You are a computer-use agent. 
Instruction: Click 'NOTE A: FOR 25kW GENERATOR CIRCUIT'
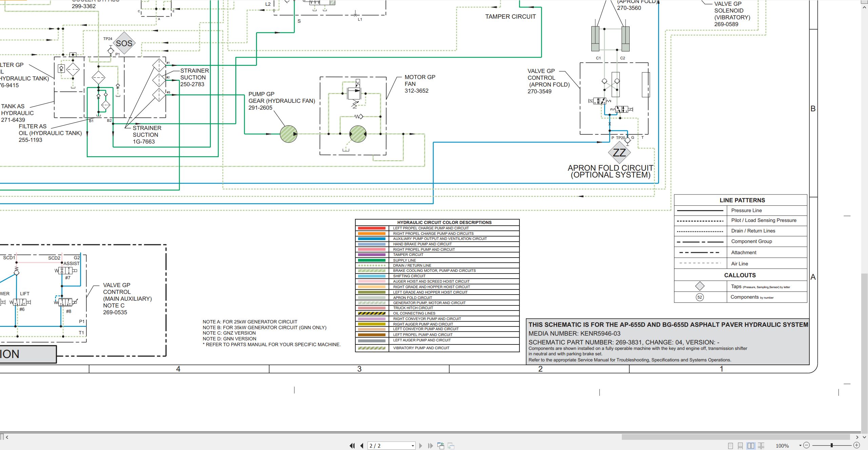pos(250,322)
